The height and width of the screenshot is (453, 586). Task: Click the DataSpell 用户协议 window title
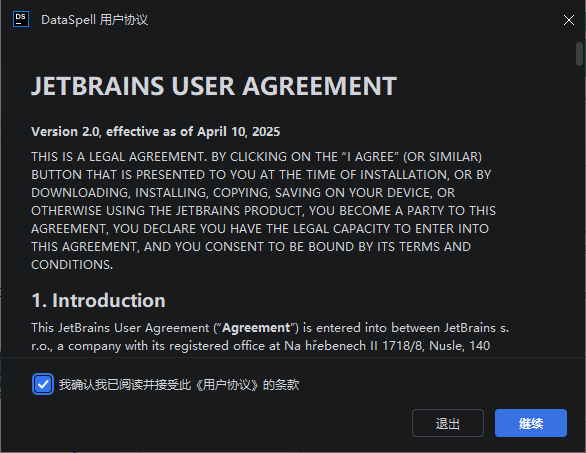click(95, 20)
